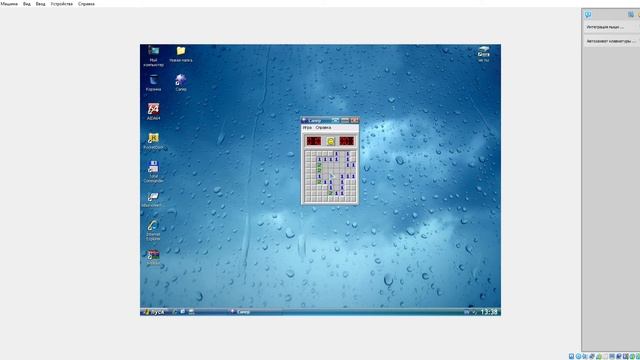Image resolution: width=640 pixels, height=360 pixels.
Task: Select the Internet Explorer desktop icon
Action: click(x=153, y=231)
